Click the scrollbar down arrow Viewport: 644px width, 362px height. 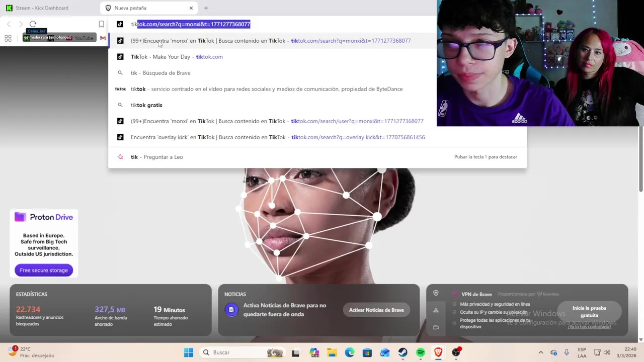[x=641, y=340]
